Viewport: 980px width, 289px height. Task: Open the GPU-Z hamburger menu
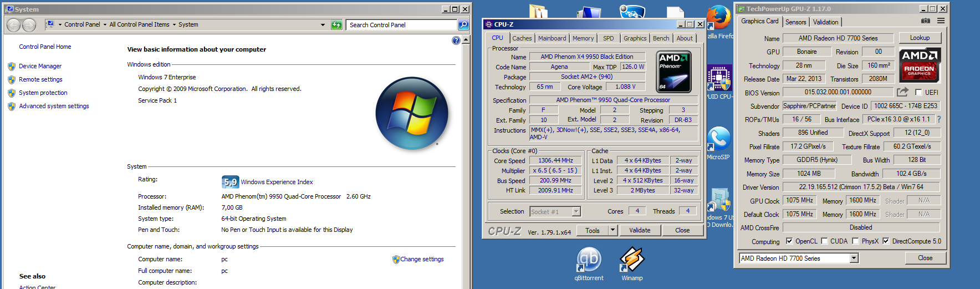(941, 21)
